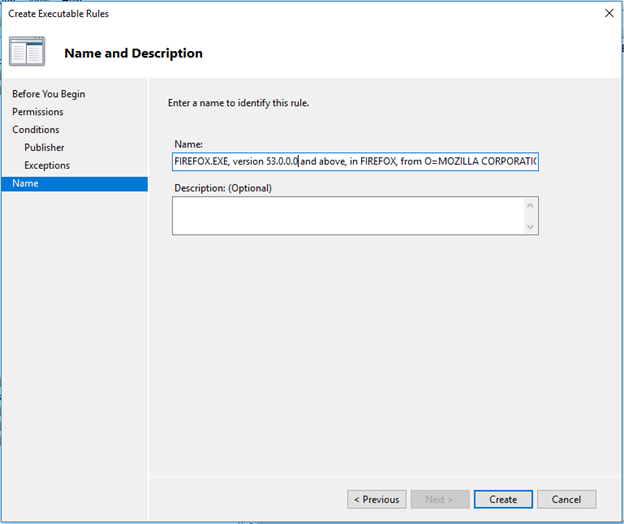Click the Name and Description heading
624x524 pixels.
point(133,53)
